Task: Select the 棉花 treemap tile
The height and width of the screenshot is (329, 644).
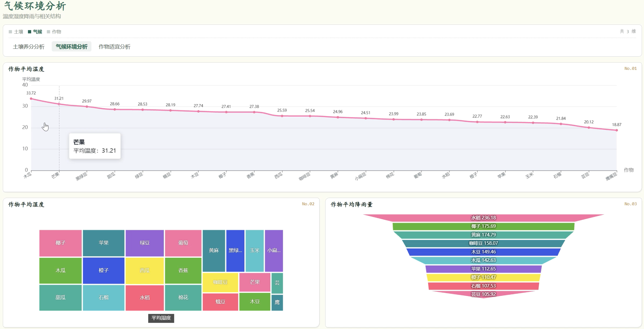Action: point(183,298)
